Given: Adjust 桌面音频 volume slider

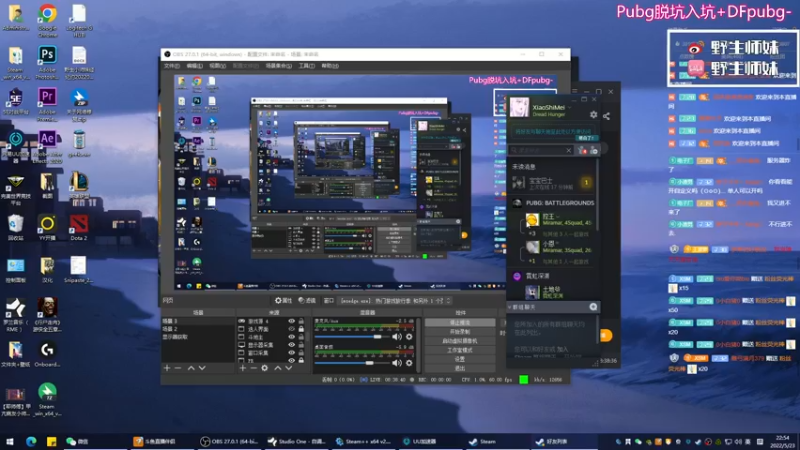Looking at the screenshot, I should coord(352,363).
